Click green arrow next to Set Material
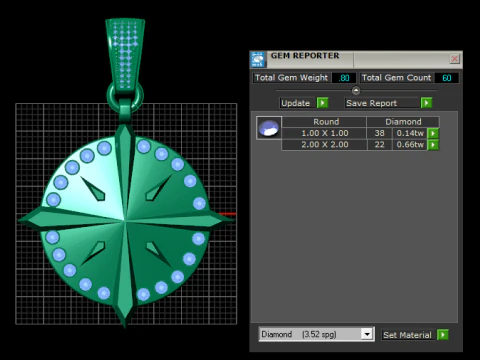This screenshot has width=480, height=360. pos(443,335)
